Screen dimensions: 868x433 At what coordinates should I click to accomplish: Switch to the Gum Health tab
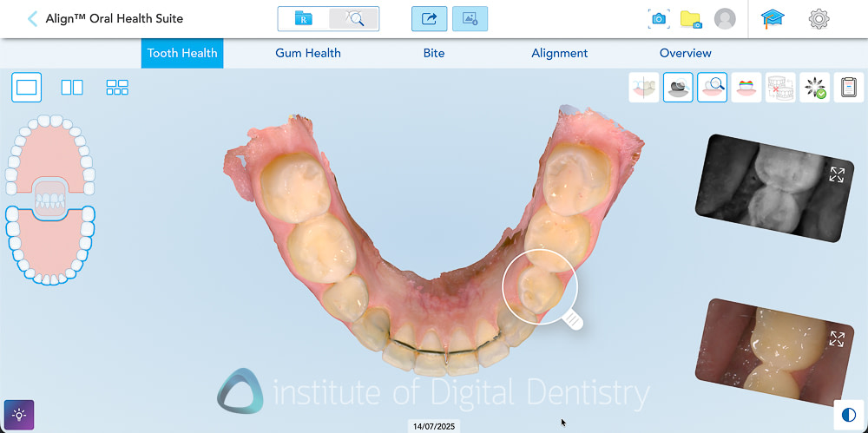(x=308, y=53)
